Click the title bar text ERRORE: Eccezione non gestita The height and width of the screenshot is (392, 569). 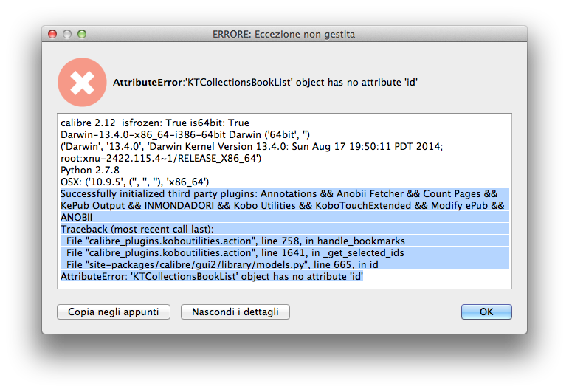[284, 34]
